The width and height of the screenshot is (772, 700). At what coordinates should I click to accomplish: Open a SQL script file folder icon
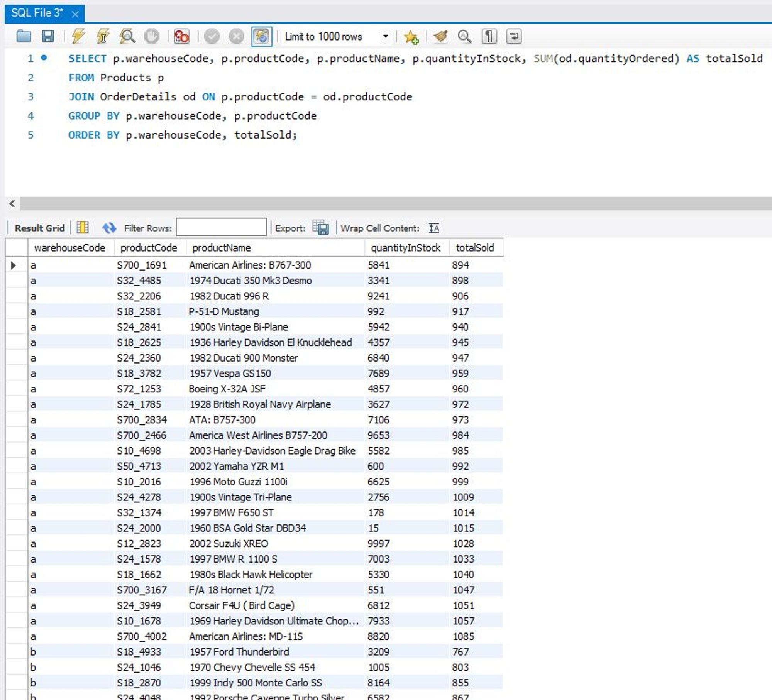click(24, 36)
